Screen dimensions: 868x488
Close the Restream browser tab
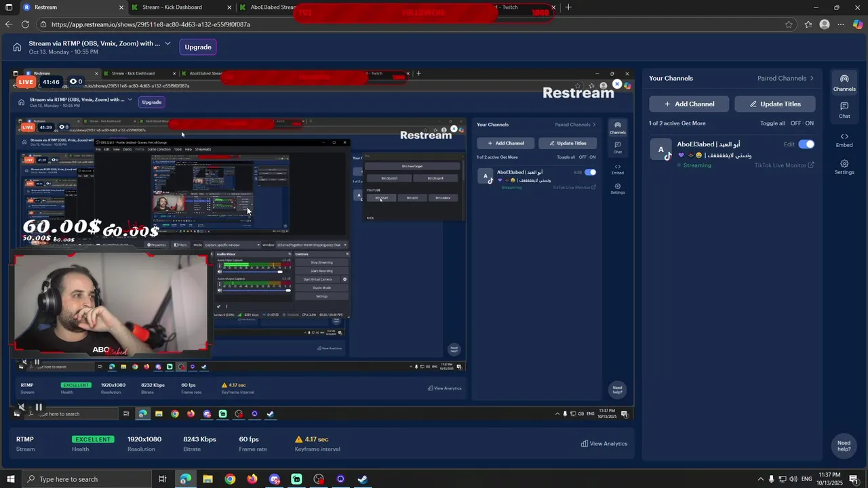point(121,7)
